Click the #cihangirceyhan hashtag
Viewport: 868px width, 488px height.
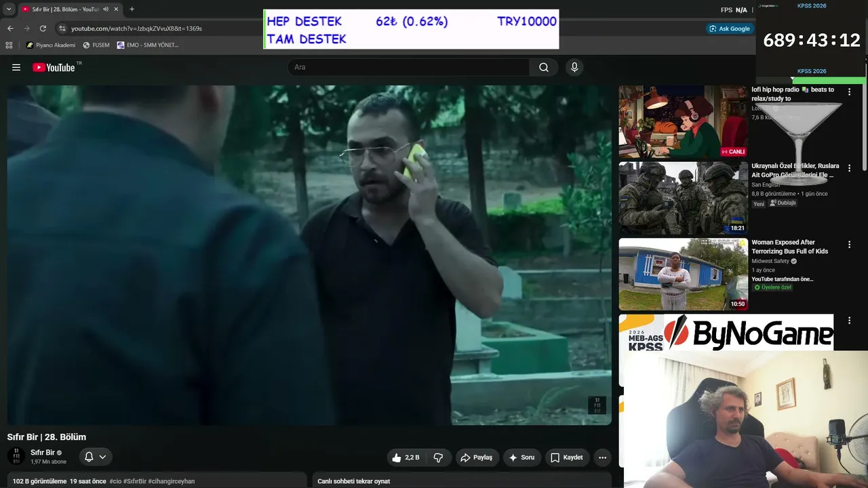(172, 481)
